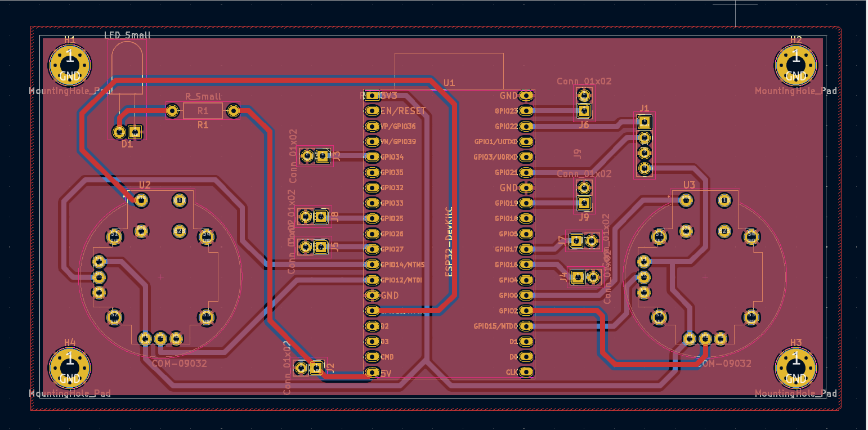Image resolution: width=868 pixels, height=430 pixels.
Task: Select the H1 mounting hole pad
Action: point(69,64)
